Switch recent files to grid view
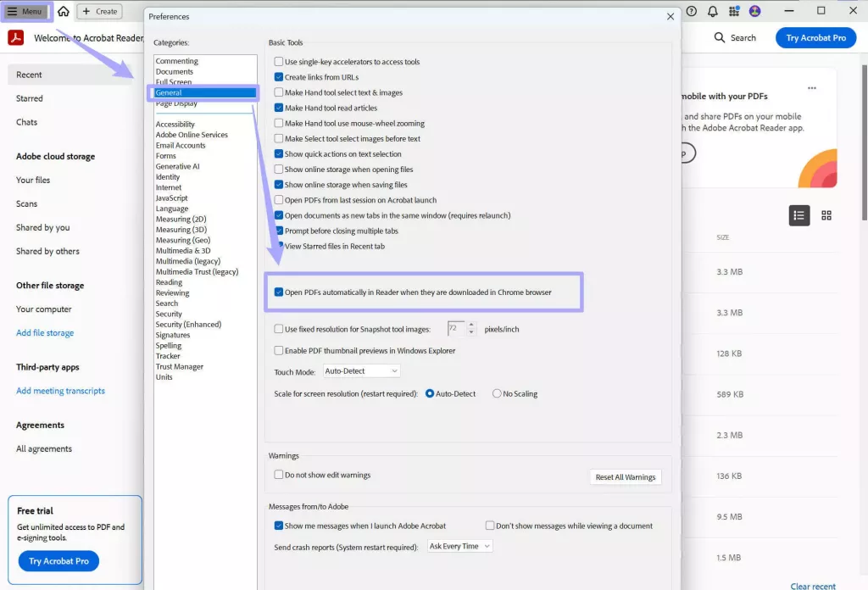Viewport: 868px width, 590px height. click(826, 215)
